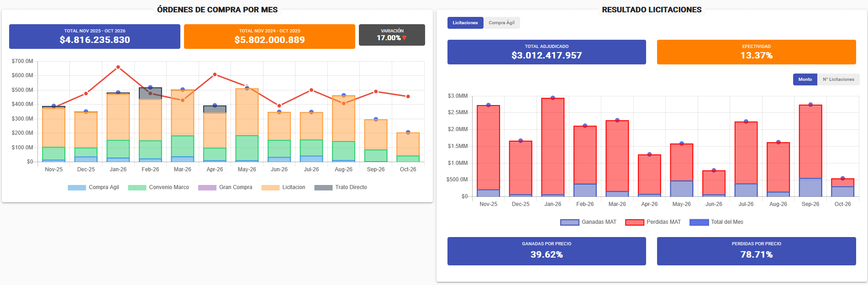This screenshot has height=285, width=868.
Task: Click the Resultado Licitaciones title
Action: coord(652,10)
